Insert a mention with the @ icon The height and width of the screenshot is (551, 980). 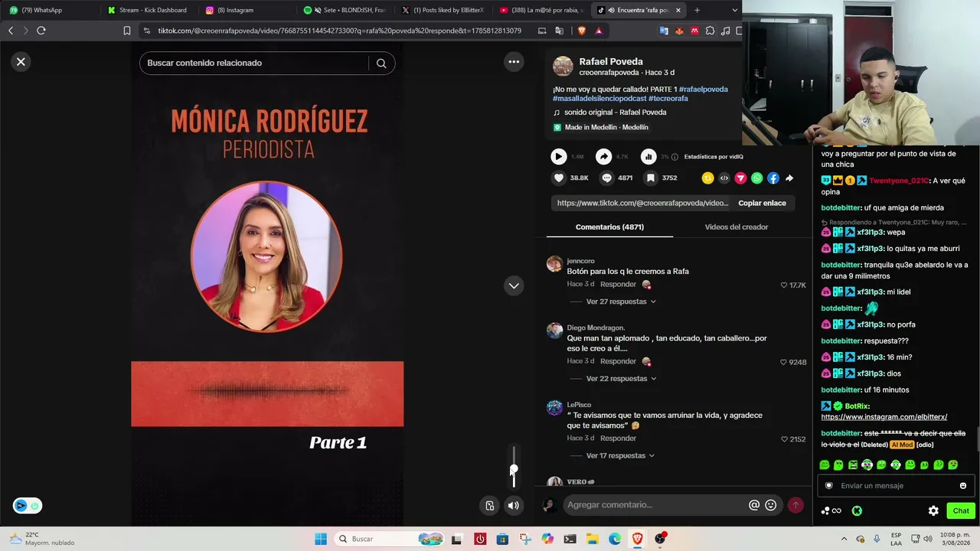coord(754,505)
